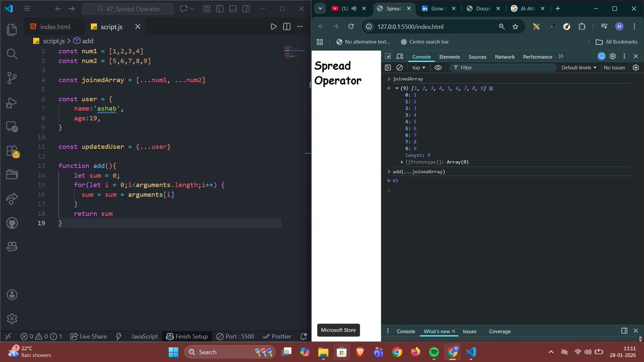Split the VS Code editor right
The image size is (644, 362).
click(x=287, y=27)
